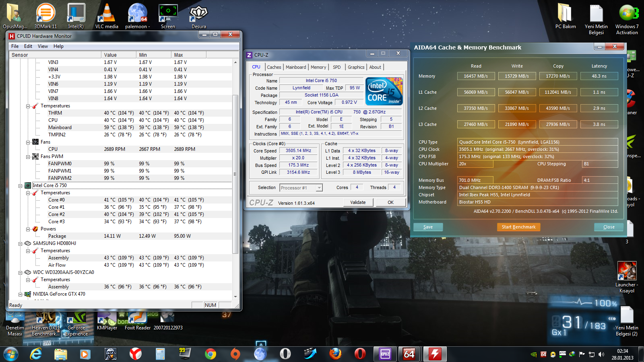644x362 pixels.
Task: Click the scroll-down arrow in HWMonitor sensor list
Action: [x=235, y=296]
